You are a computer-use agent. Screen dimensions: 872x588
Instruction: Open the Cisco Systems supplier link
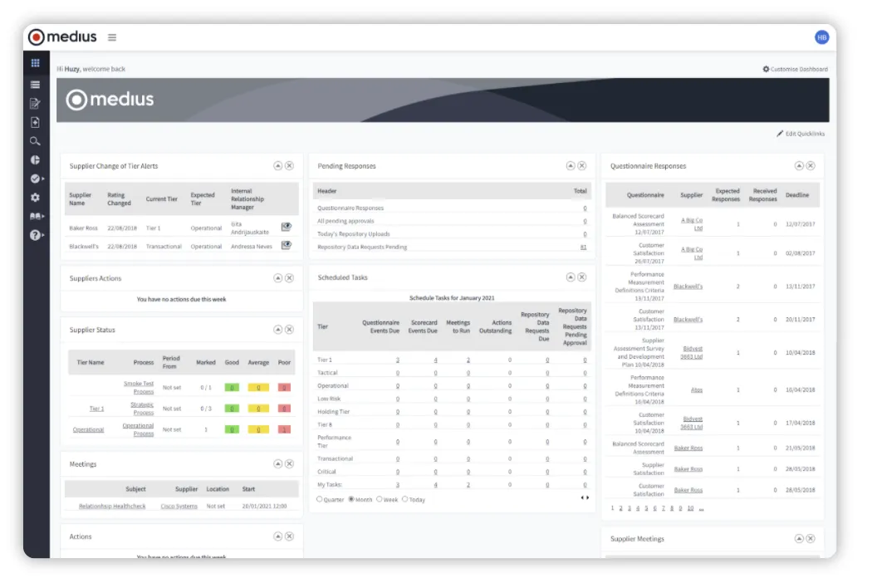179,507
